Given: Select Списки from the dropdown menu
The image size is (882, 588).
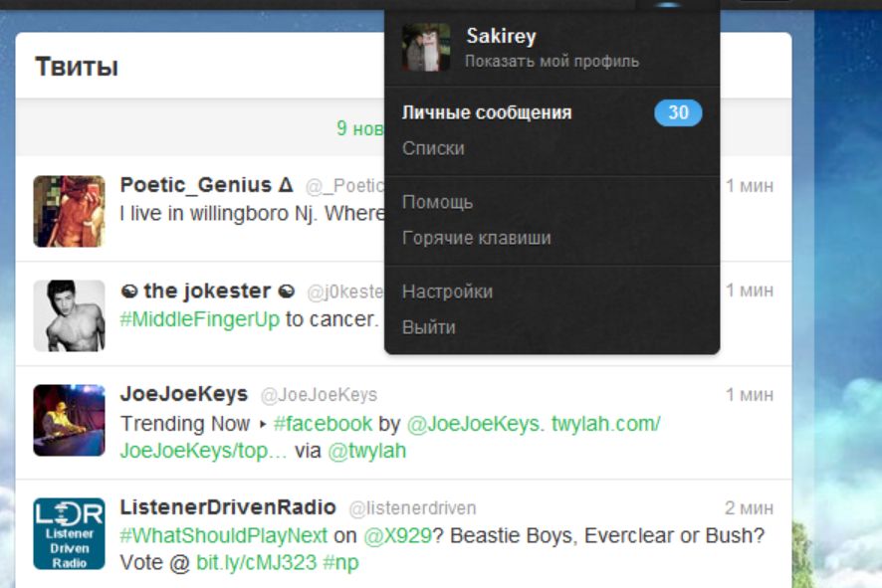Looking at the screenshot, I should point(433,148).
